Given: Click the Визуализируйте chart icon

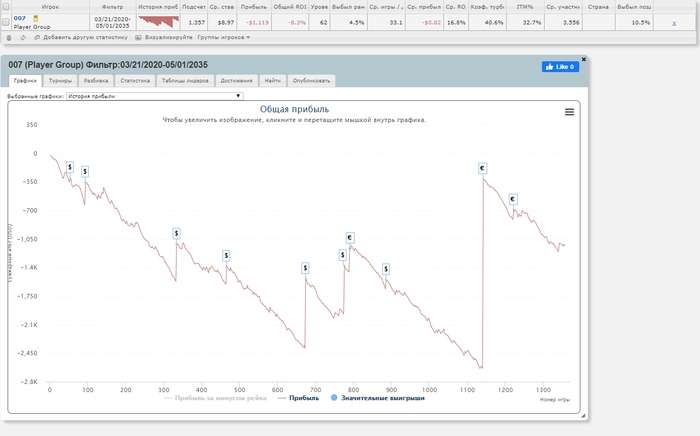Looking at the screenshot, I should pos(138,37).
